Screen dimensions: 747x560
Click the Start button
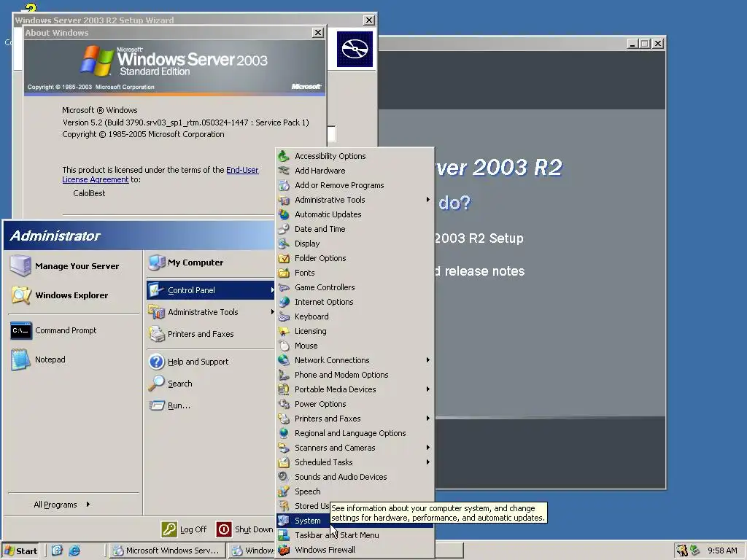[x=21, y=551]
